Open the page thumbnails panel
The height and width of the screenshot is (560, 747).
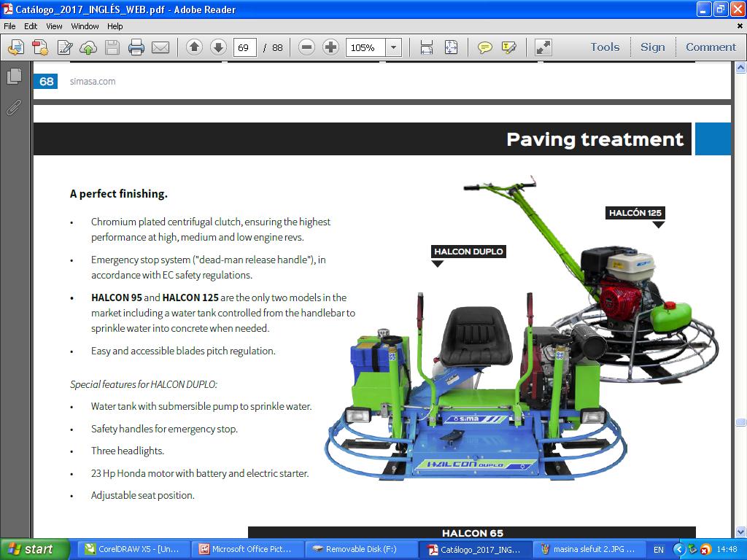click(x=15, y=76)
